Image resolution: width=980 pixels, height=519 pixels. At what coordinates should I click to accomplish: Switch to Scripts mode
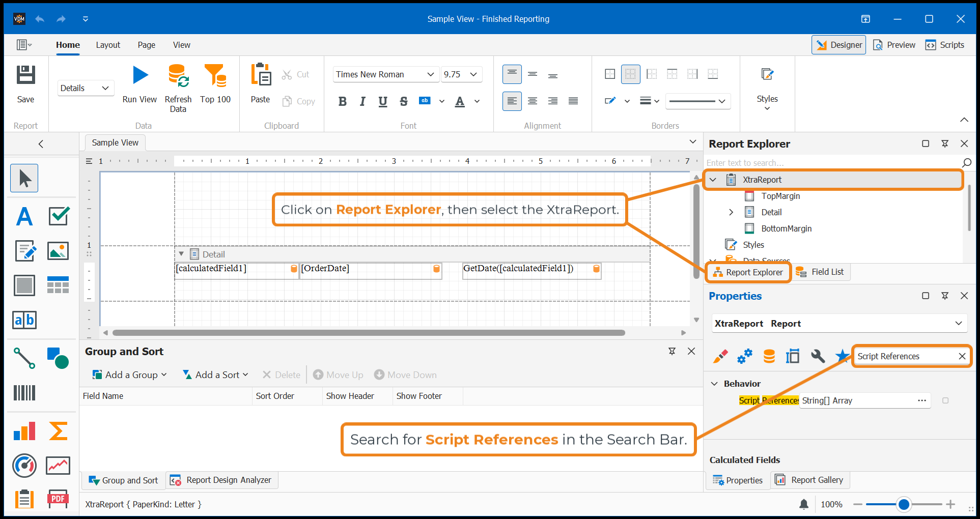945,45
